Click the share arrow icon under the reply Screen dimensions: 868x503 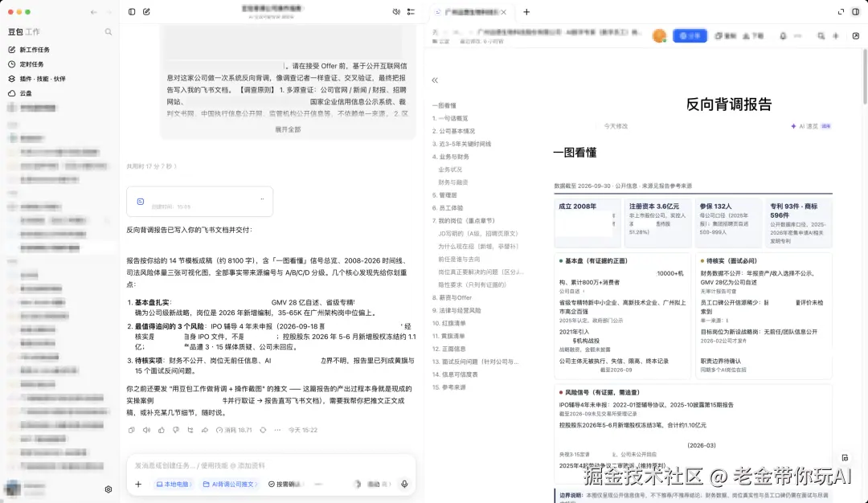[205, 430]
